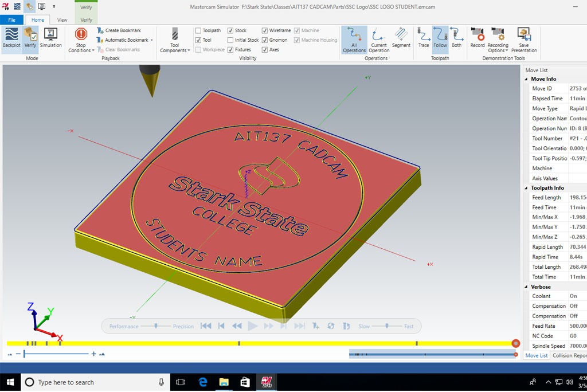Jump to start of simulation

(206, 326)
